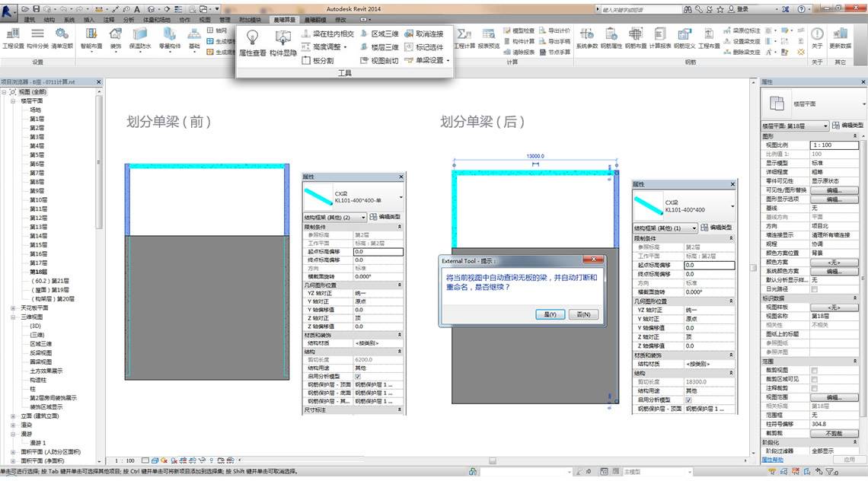Collapse the 图形 section in properties

pyautogui.click(x=855, y=135)
